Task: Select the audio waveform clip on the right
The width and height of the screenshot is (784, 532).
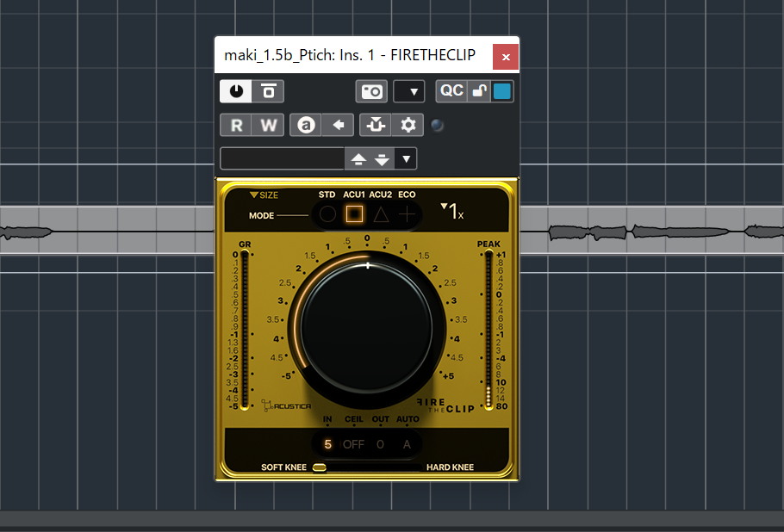Action: tap(651, 232)
